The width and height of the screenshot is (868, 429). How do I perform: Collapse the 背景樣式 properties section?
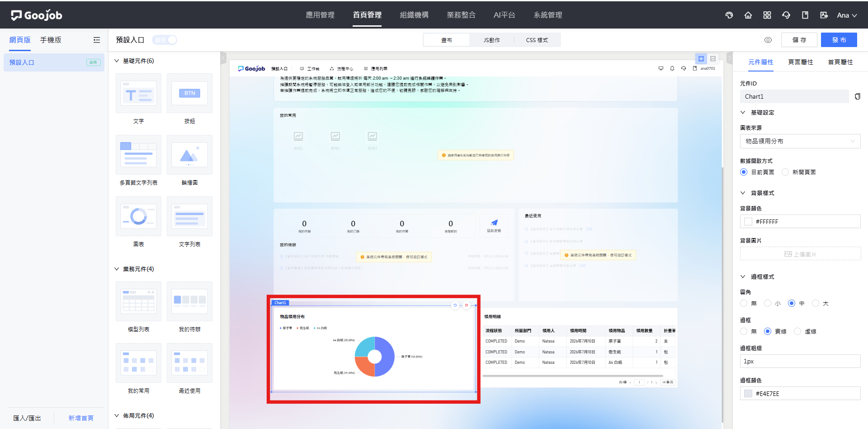(743, 193)
